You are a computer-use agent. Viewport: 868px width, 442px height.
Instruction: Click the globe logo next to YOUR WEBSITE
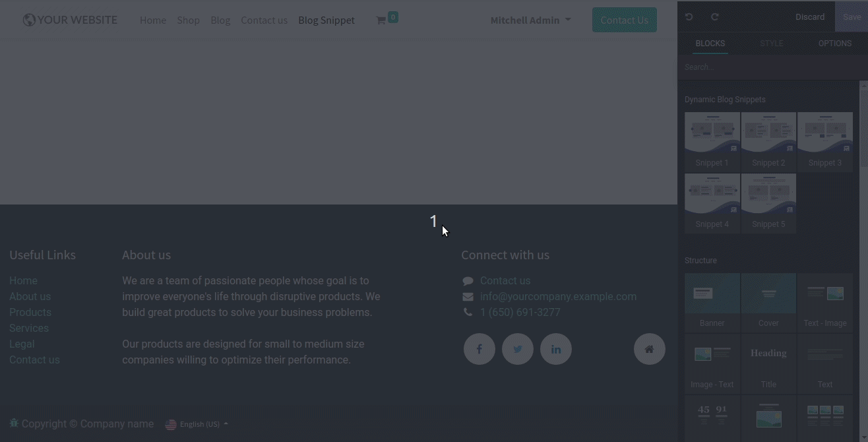29,20
